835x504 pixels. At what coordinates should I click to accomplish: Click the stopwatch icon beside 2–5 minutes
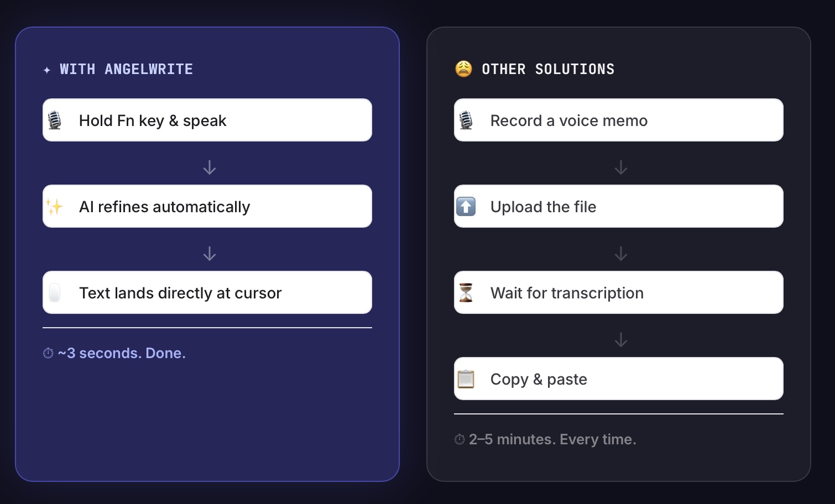[460, 439]
